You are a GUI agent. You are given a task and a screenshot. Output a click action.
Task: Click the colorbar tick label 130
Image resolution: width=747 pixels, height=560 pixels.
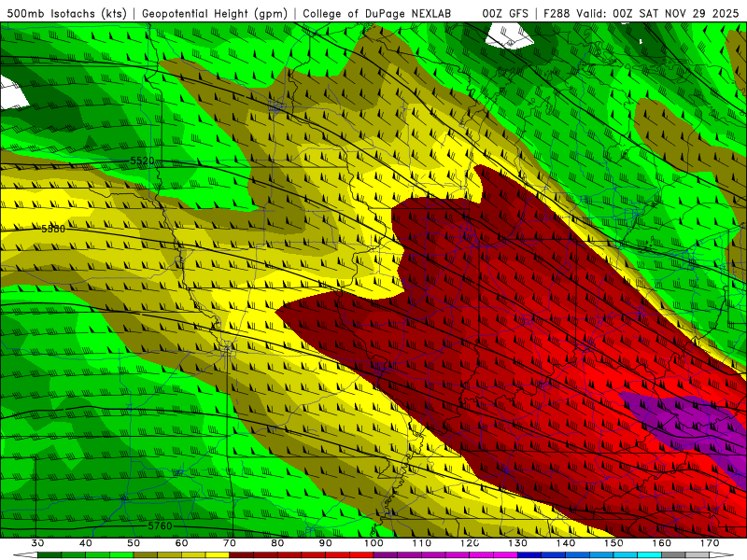click(x=518, y=543)
